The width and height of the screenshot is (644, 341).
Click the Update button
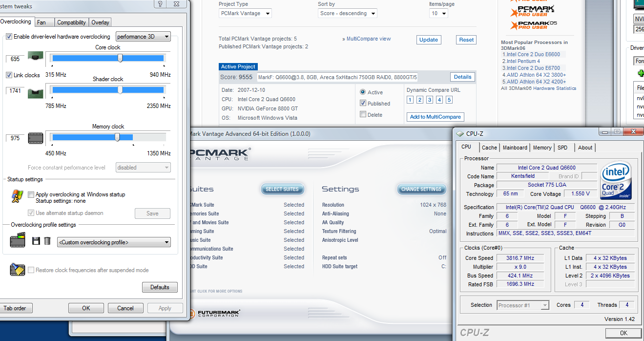(x=429, y=40)
